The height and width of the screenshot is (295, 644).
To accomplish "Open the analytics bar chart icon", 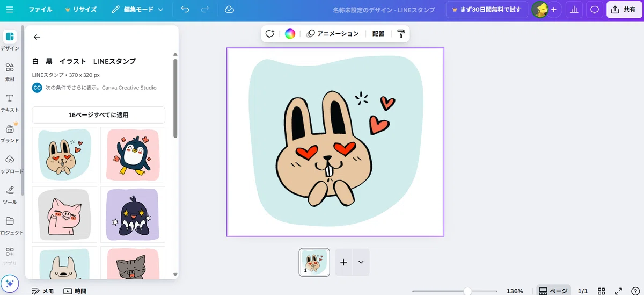I will pyautogui.click(x=575, y=10).
